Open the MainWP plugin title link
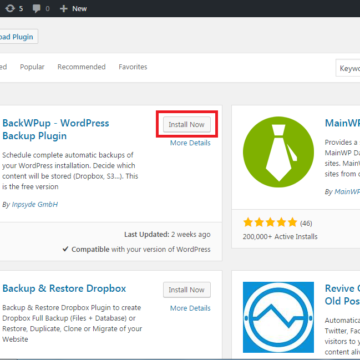 click(342, 123)
